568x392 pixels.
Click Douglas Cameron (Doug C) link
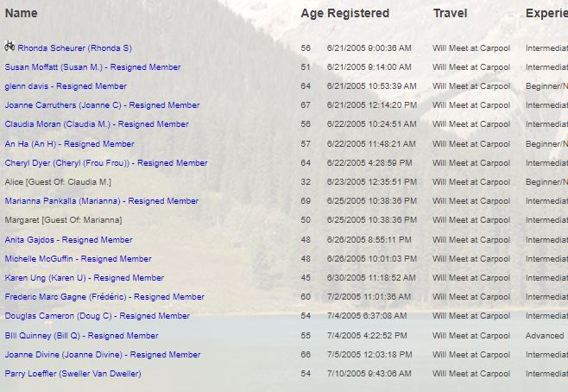(x=98, y=316)
